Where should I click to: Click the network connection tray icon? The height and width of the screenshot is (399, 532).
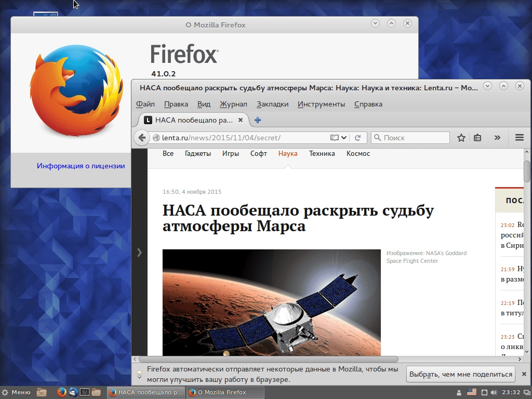pyautogui.click(x=485, y=393)
